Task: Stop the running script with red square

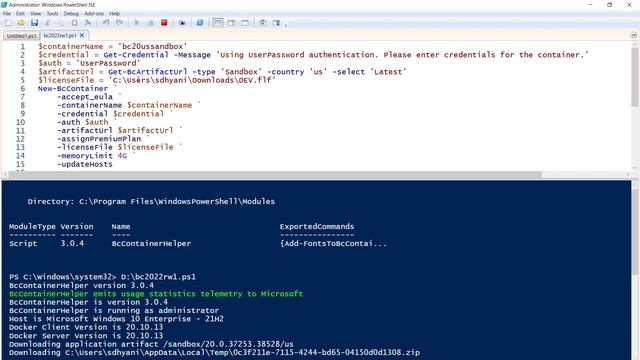Action: [x=164, y=23]
